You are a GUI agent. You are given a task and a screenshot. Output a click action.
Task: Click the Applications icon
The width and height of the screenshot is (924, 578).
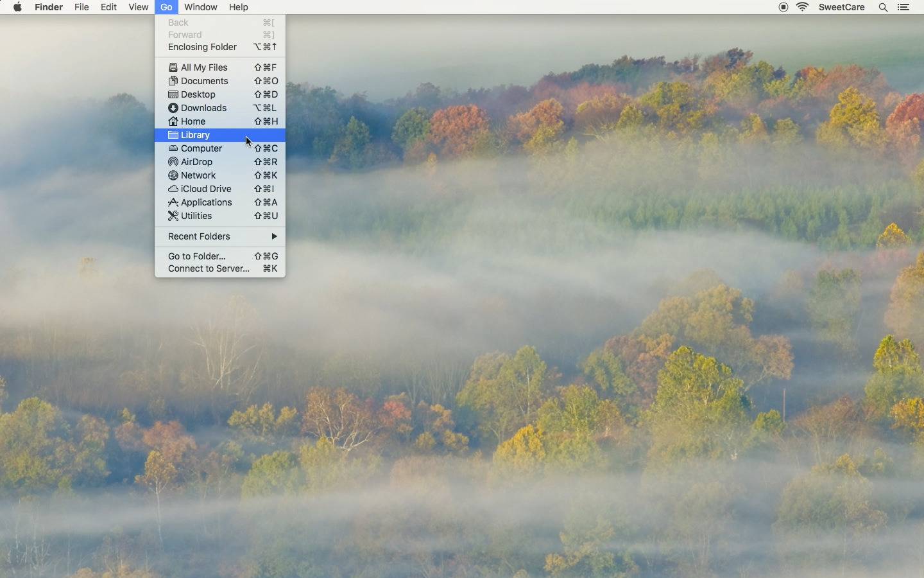point(173,202)
